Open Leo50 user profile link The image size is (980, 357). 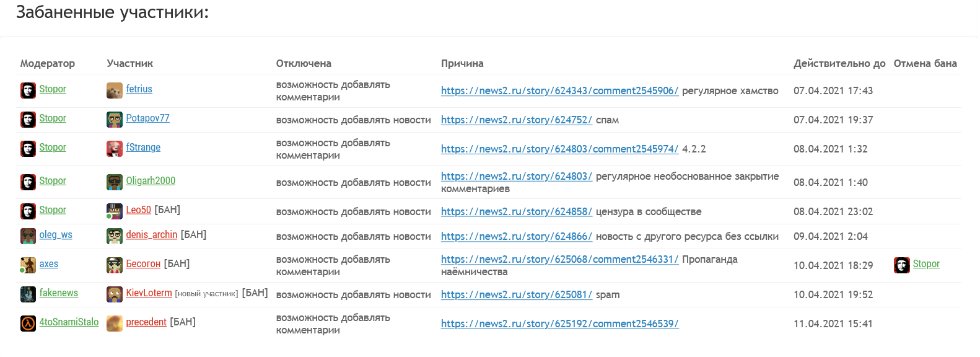(138, 210)
